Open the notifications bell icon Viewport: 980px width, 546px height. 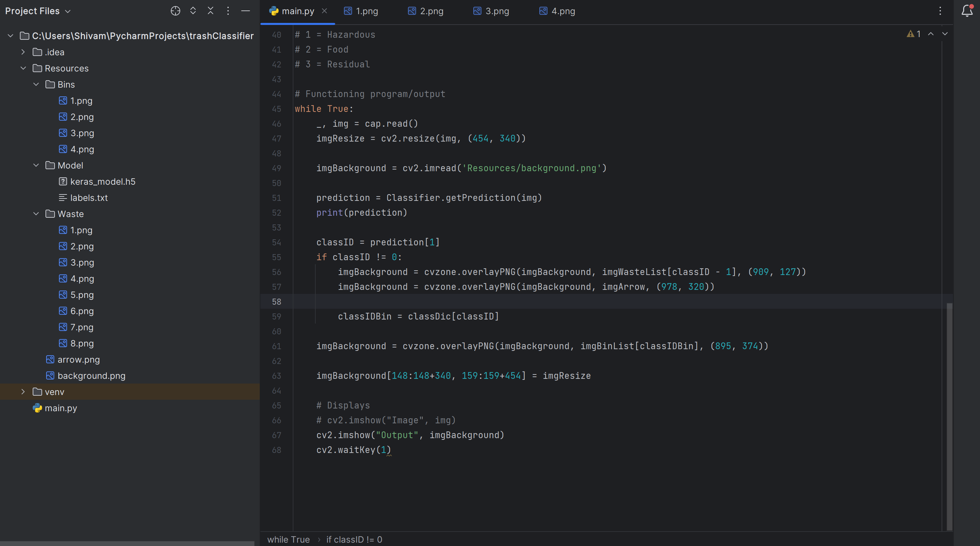pyautogui.click(x=967, y=11)
